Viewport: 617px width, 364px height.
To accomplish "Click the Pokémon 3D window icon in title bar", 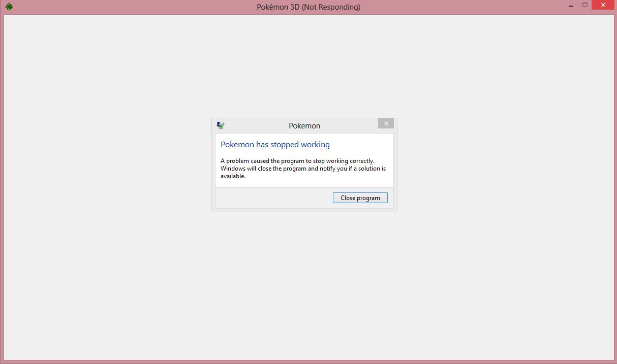I will [9, 7].
